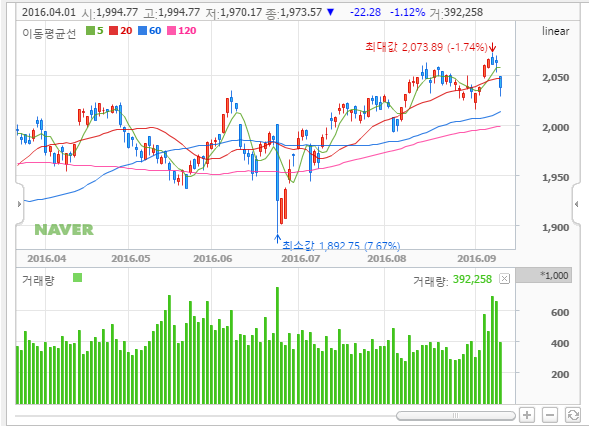Image resolution: width=590 pixels, height=426 pixels.
Task: Toggle the 5-day moving average line
Action: [x=94, y=30]
